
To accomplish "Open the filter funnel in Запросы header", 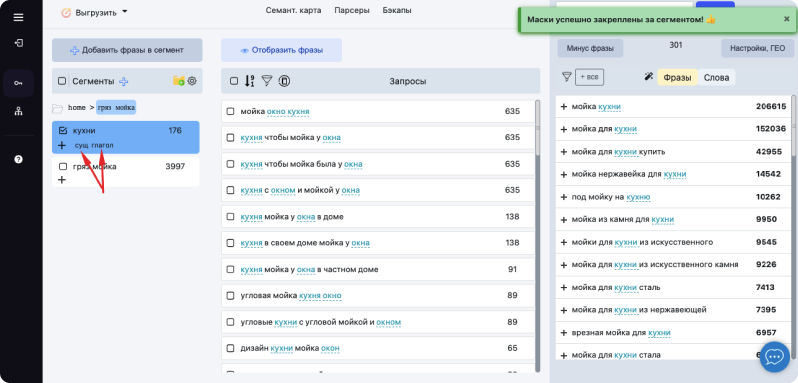I will (267, 80).
